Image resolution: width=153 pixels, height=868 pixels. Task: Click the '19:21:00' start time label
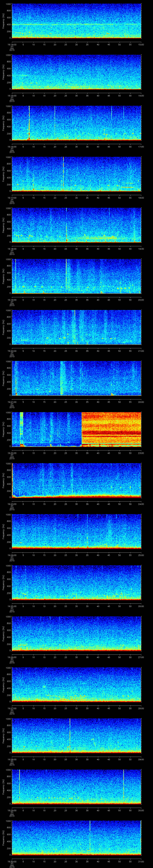[12, 402]
